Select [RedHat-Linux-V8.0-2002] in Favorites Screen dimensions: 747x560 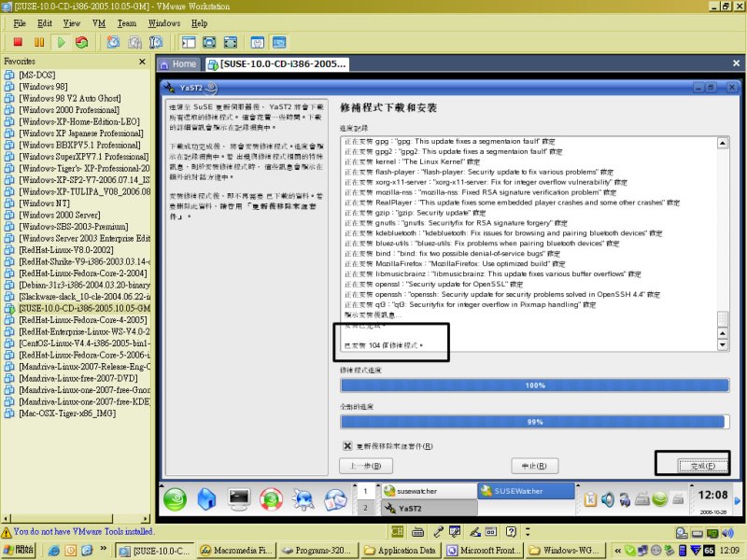pos(65,250)
